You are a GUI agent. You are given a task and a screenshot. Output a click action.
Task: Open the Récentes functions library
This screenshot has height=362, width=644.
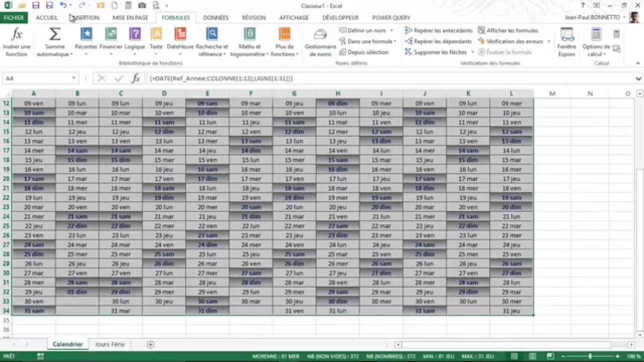(x=86, y=42)
